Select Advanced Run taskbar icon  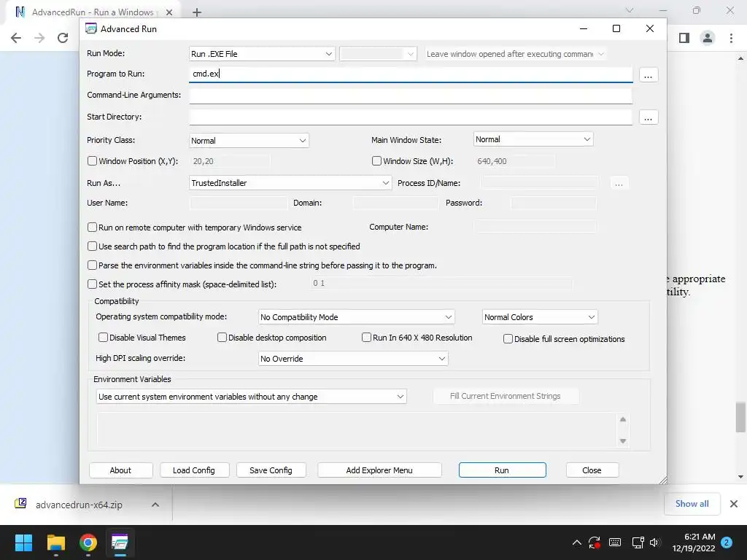pos(120,542)
